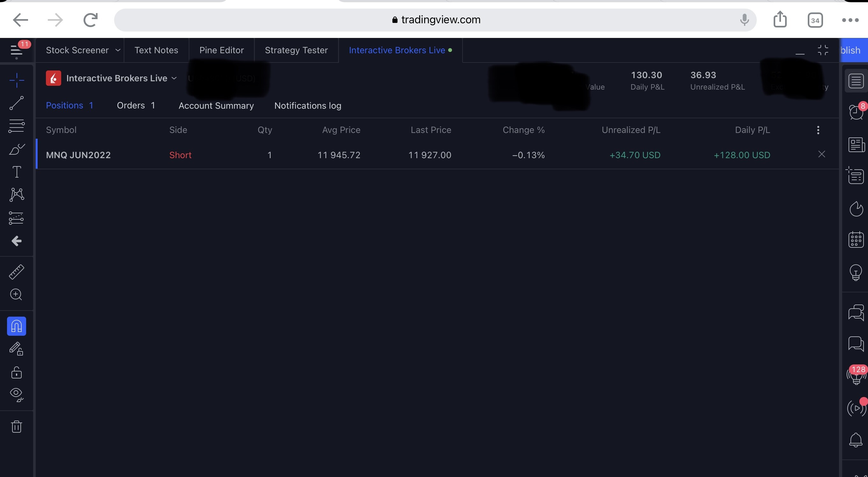Open the data window panel
The image size is (868, 477).
point(856,175)
